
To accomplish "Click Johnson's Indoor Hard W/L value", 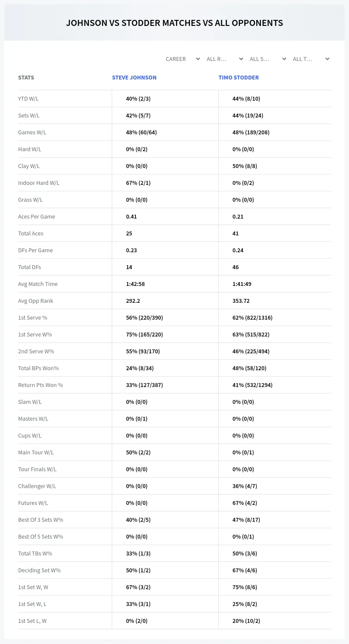I will coord(138,183).
